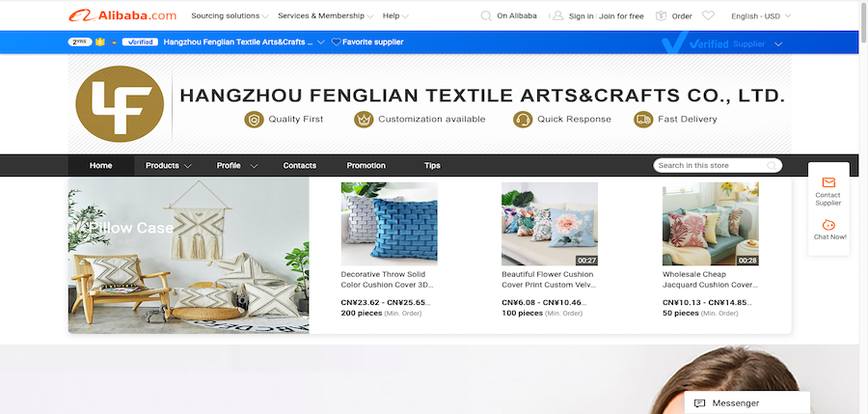Click the Contact Supplier envelope icon
This screenshot has height=414, width=868.
click(x=828, y=182)
